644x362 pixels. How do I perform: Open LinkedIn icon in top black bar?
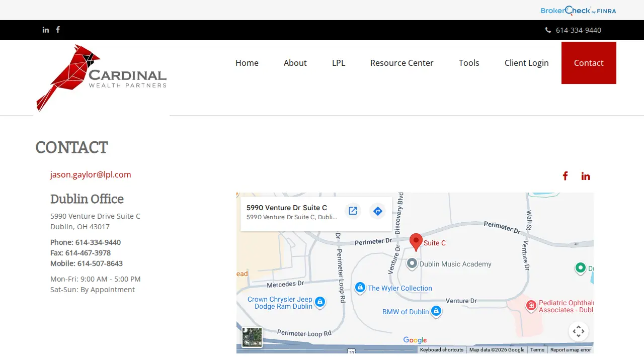[46, 30]
